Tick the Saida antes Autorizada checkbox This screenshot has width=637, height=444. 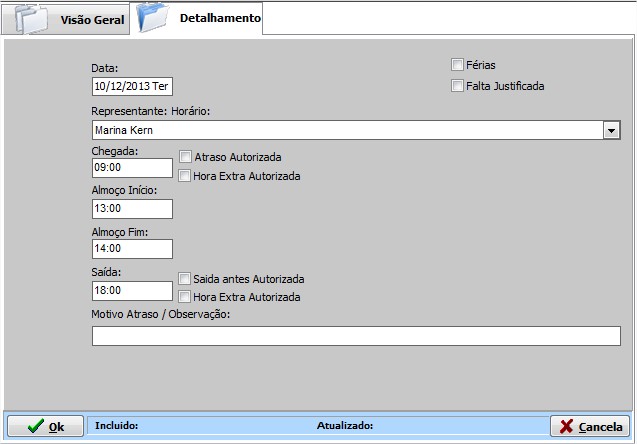pyautogui.click(x=185, y=279)
